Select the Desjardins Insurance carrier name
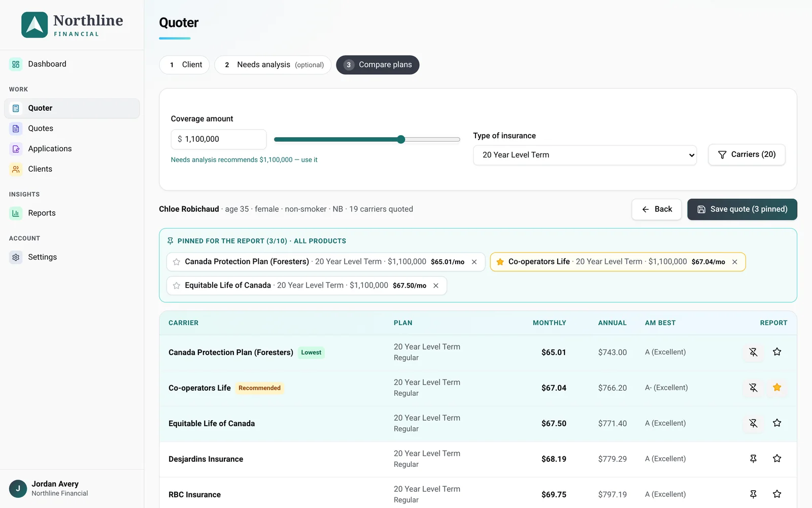This screenshot has width=812, height=508. [206, 459]
